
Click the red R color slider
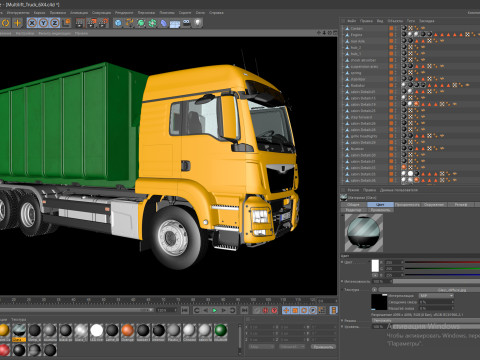click(442, 262)
